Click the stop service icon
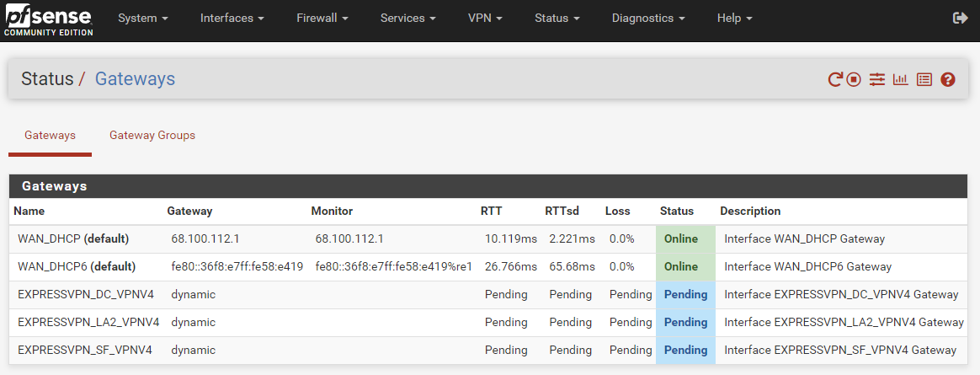 [x=854, y=79]
